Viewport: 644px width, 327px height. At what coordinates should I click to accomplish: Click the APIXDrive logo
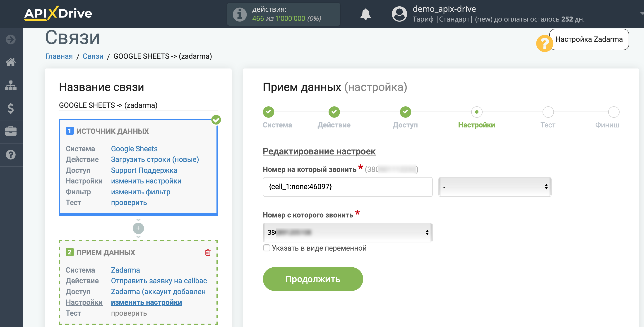58,13
